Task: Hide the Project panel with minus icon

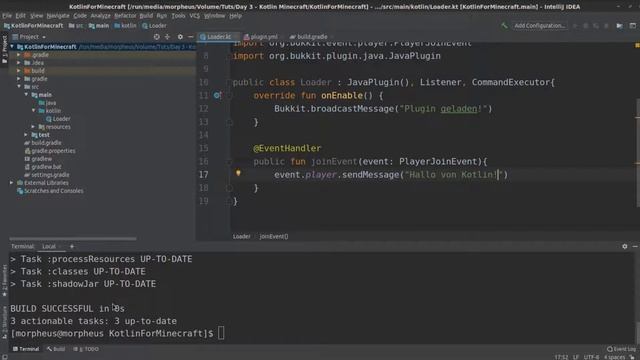Action: click(191, 37)
